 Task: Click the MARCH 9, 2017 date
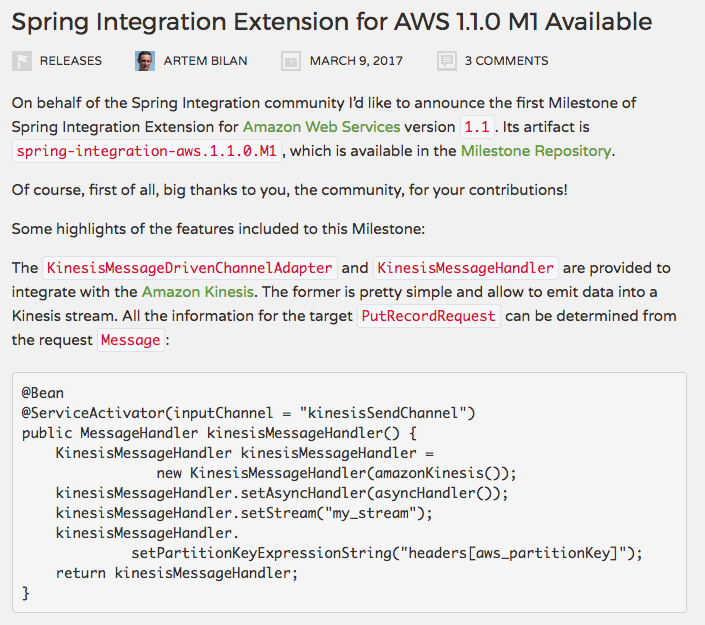(x=356, y=61)
